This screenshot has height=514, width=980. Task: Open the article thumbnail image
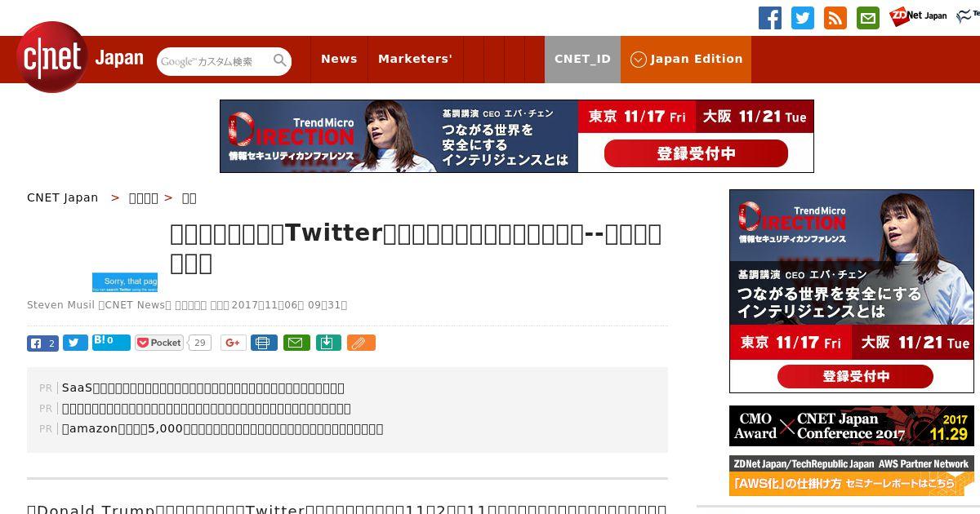tap(125, 282)
